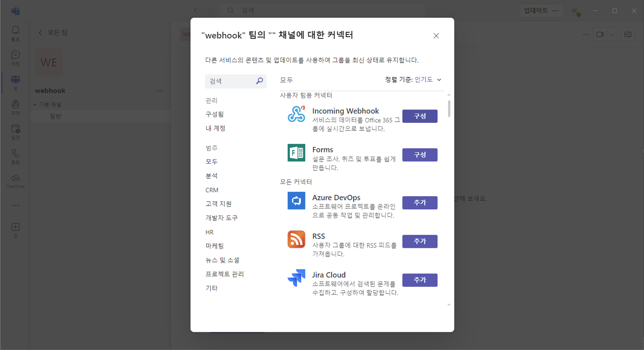Configure the Incoming Webhook connector

(x=420, y=116)
